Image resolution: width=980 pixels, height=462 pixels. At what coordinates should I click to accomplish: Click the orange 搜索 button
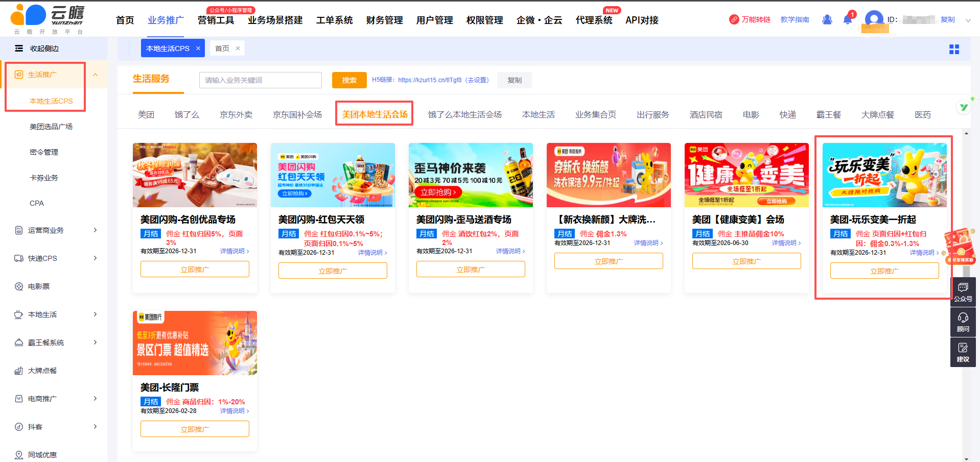tap(349, 80)
